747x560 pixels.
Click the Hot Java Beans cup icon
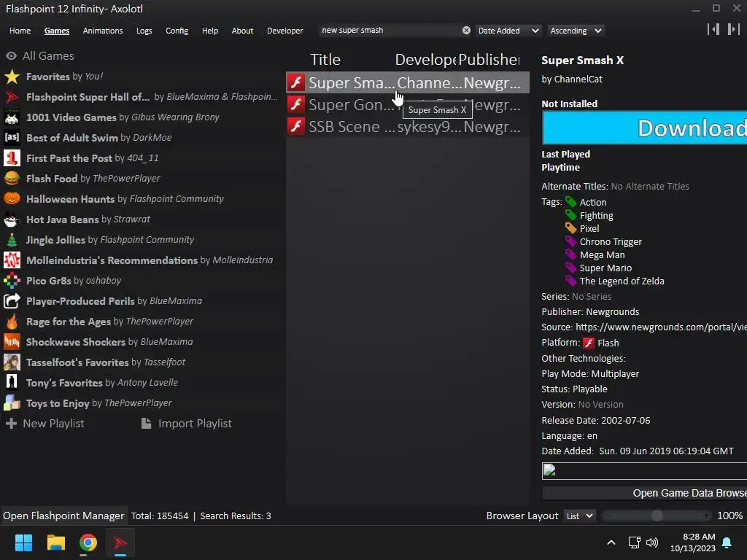tap(12, 219)
